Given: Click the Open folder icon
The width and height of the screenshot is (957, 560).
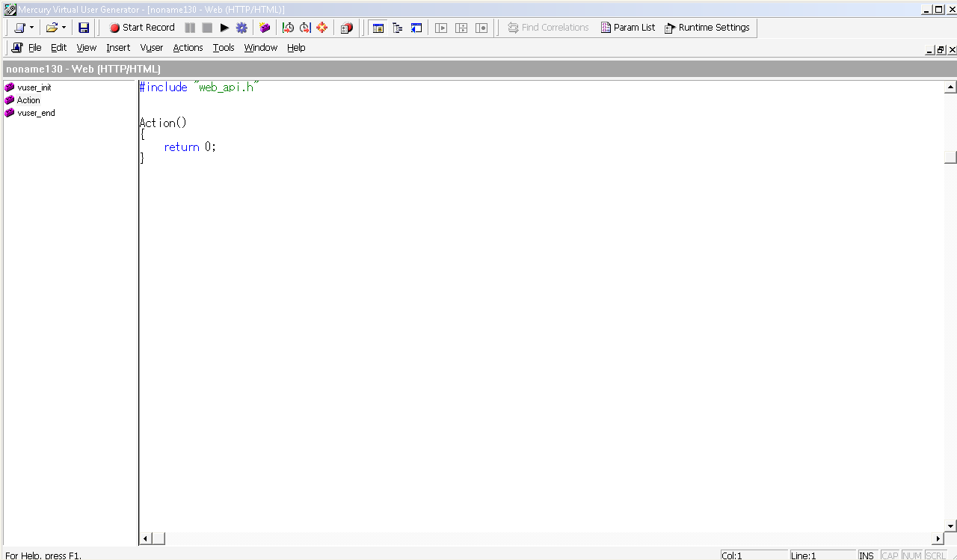Looking at the screenshot, I should pyautogui.click(x=52, y=28).
